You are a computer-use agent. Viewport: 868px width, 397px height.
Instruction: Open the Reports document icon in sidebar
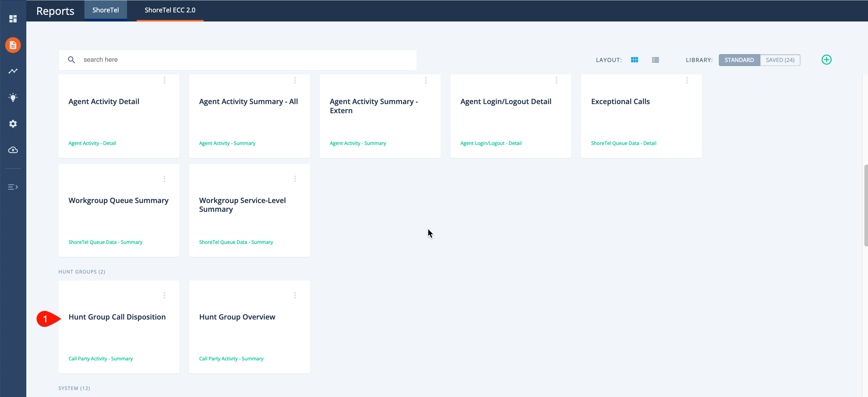coord(13,45)
